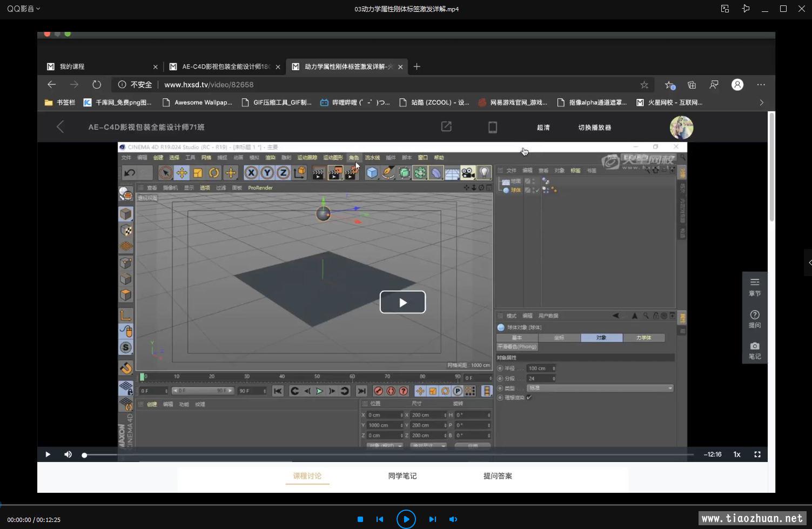This screenshot has width=812, height=529.
Task: Stop playback with the square stop icon
Action: (x=360, y=519)
